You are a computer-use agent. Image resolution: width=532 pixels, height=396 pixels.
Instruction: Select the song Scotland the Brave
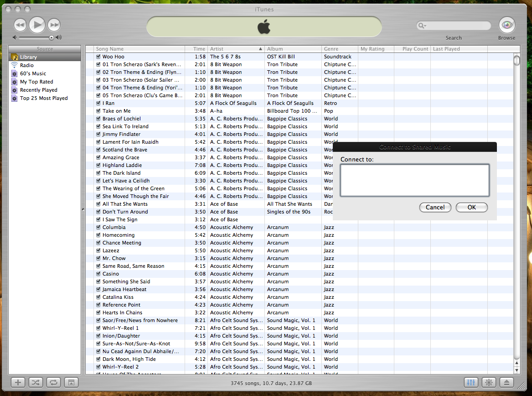click(x=125, y=150)
